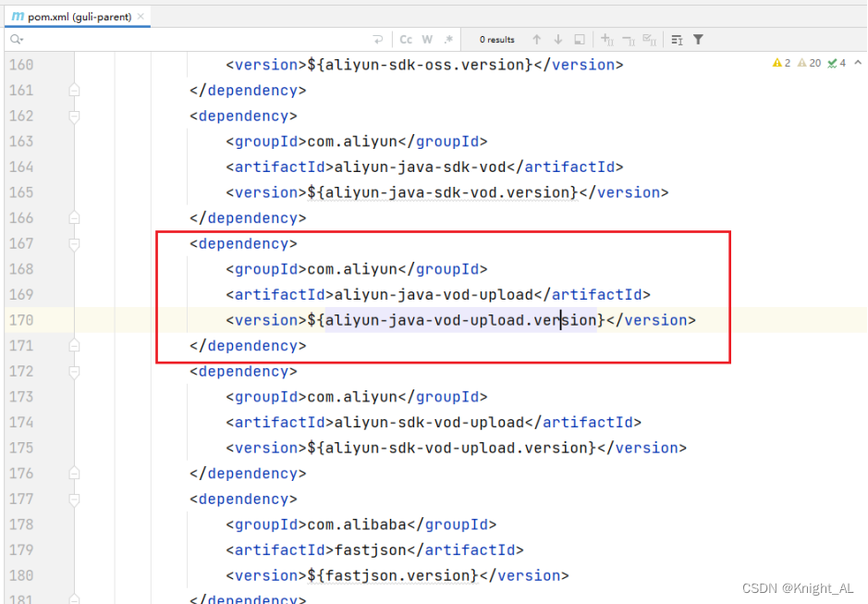Go to previous occurrence up arrow

coord(536,40)
